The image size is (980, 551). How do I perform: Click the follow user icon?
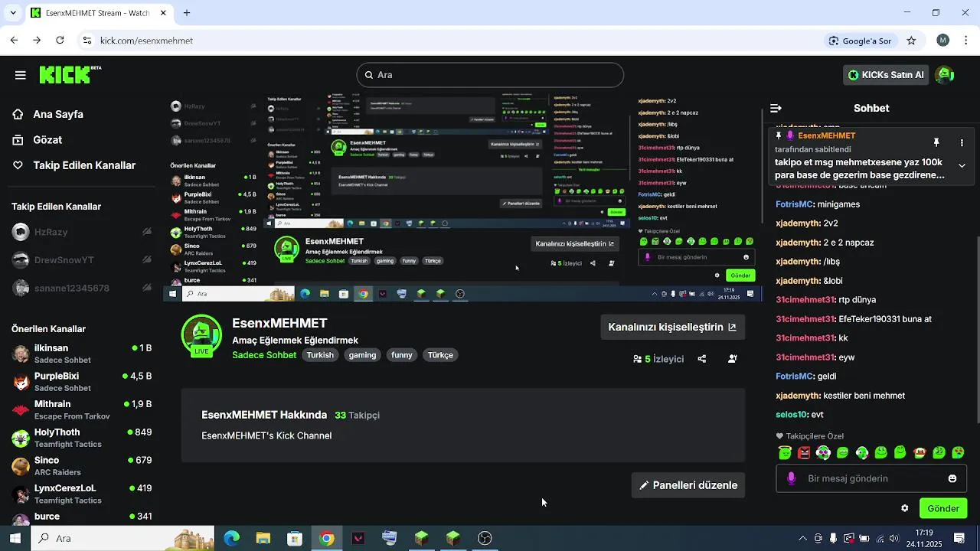pos(733,359)
